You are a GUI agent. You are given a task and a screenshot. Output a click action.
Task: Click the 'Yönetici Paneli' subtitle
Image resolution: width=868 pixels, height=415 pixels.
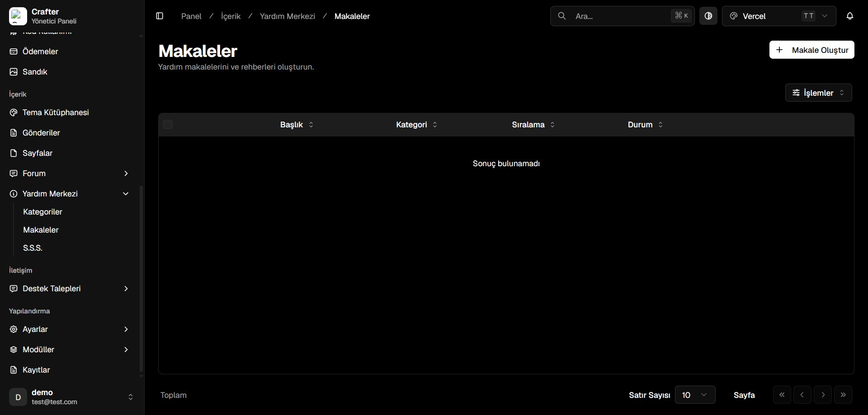[54, 21]
